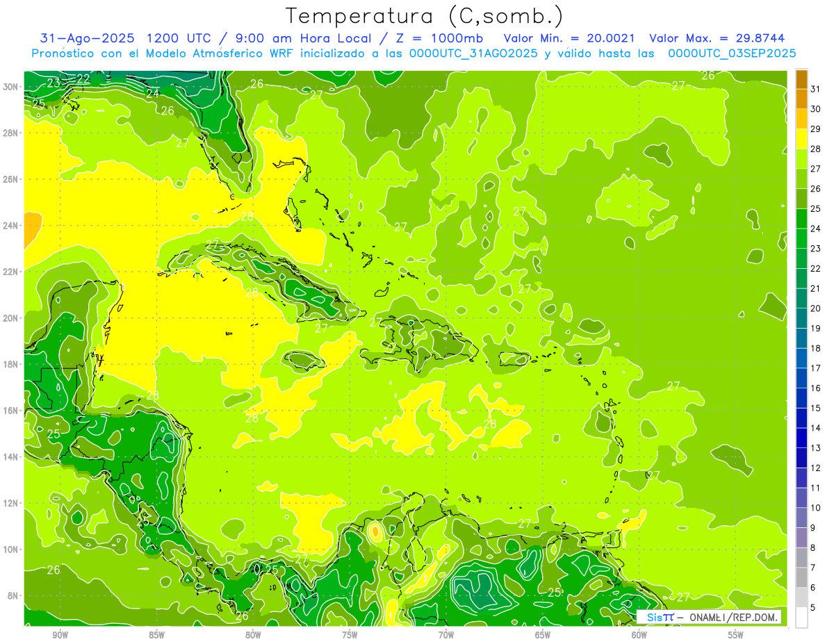
Task: Choose the yellow-green legend swatch between 27 and 28
Action: [801, 158]
